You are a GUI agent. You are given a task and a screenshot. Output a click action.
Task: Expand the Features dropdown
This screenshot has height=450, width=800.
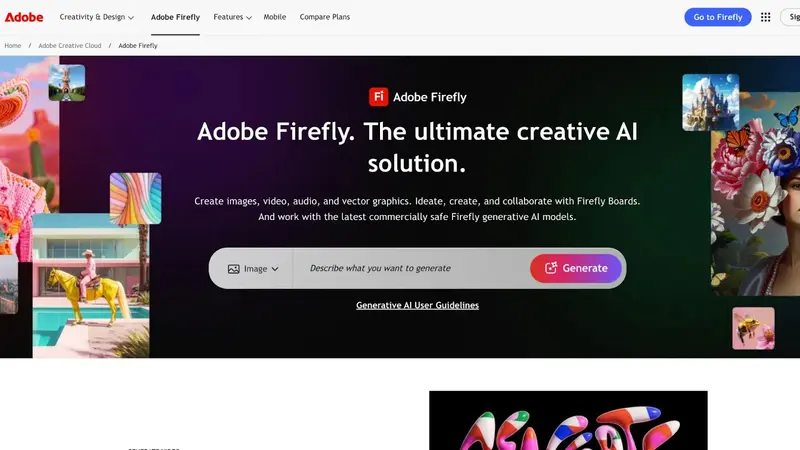tap(232, 17)
